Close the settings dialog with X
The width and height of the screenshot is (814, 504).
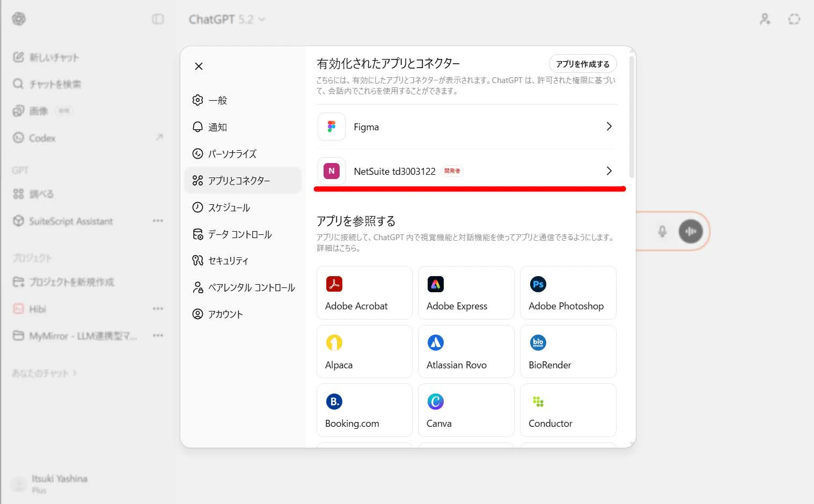click(x=199, y=66)
